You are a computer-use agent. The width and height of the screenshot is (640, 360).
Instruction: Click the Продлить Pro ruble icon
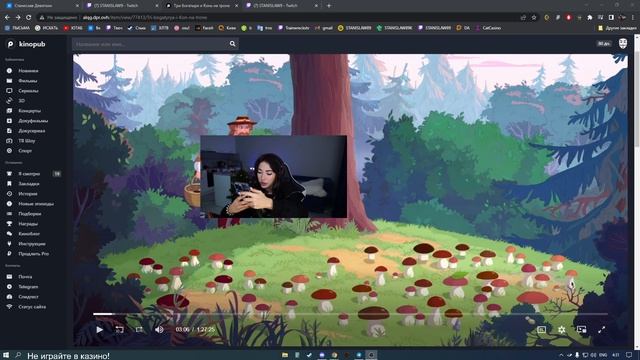tap(9, 253)
